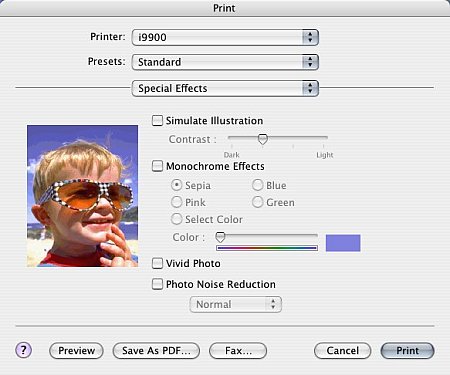Screen dimensions: 450x375
Task: Click the Contrast slider thumb
Action: (263, 139)
